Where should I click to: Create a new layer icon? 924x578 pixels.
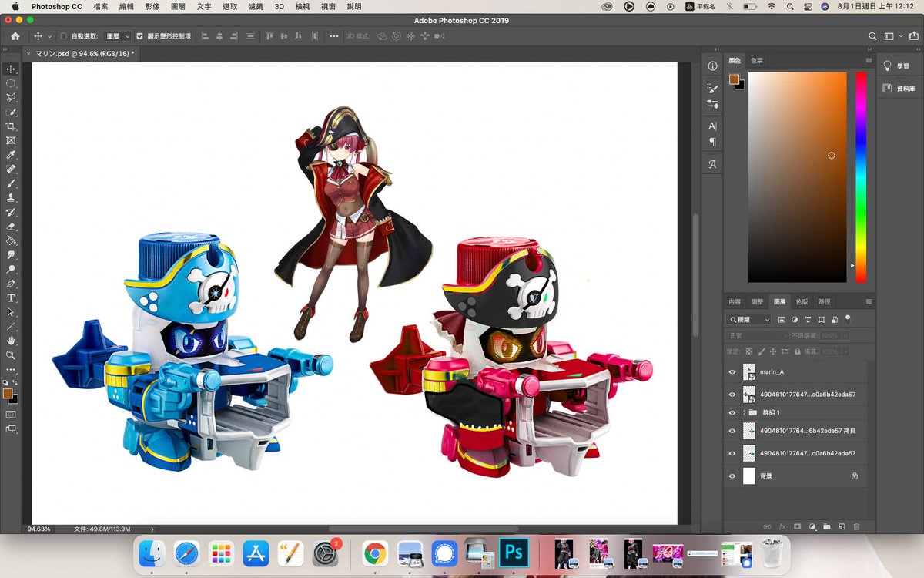pos(841,526)
